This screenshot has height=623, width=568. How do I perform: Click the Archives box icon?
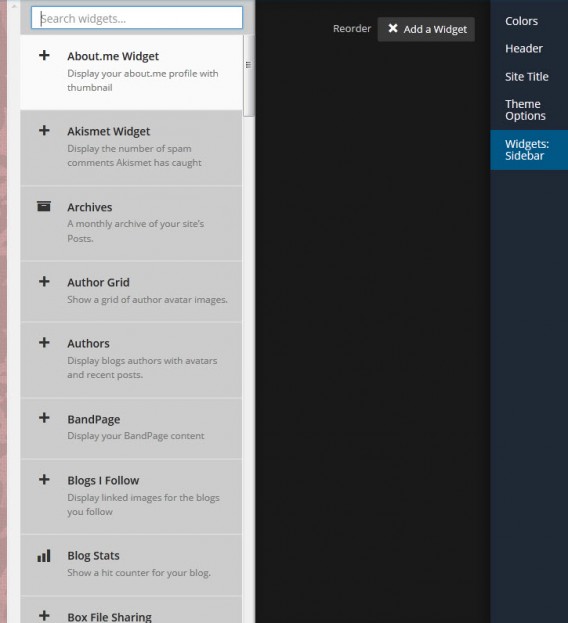(44, 206)
